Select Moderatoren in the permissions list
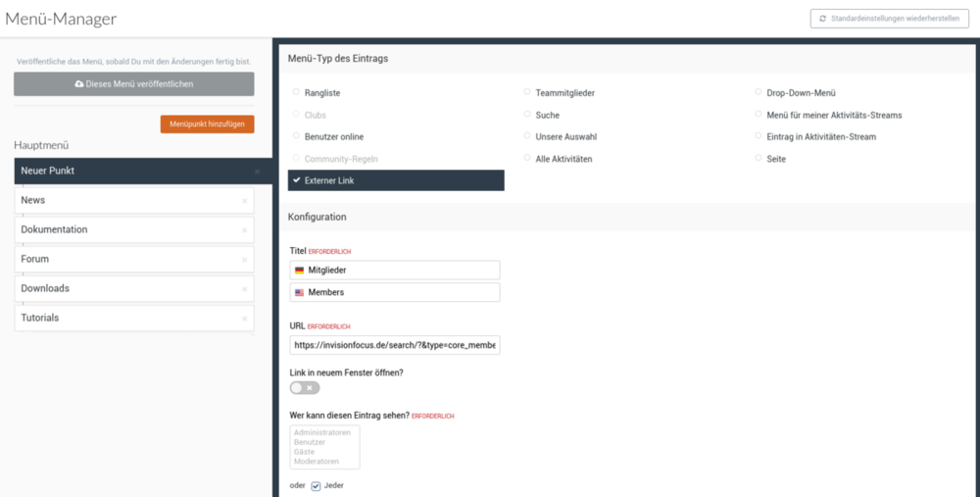The width and height of the screenshot is (980, 497). tap(317, 462)
